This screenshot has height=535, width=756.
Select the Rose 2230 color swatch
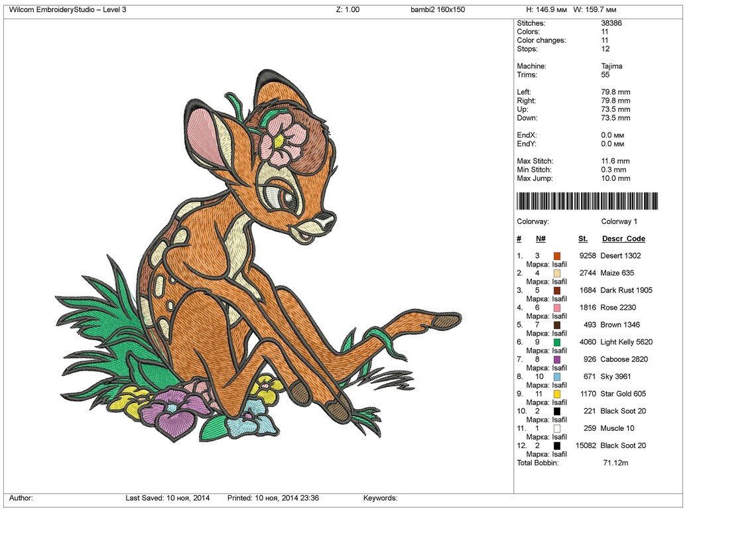coord(557,307)
